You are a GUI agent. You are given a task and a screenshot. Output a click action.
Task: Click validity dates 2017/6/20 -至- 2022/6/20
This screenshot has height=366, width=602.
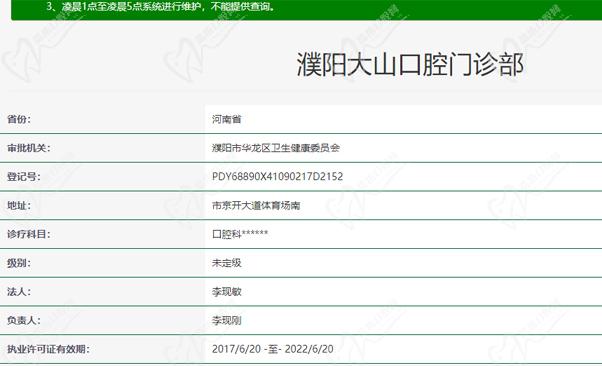pos(273,349)
